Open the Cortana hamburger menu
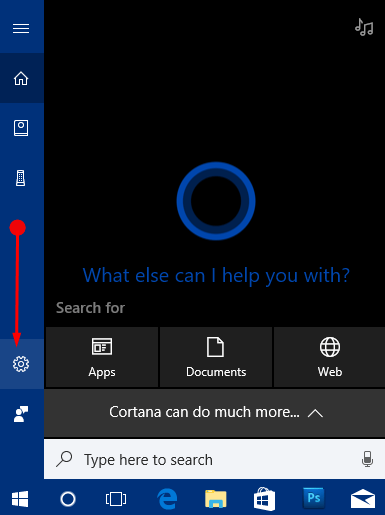The image size is (385, 515). pos(21,28)
